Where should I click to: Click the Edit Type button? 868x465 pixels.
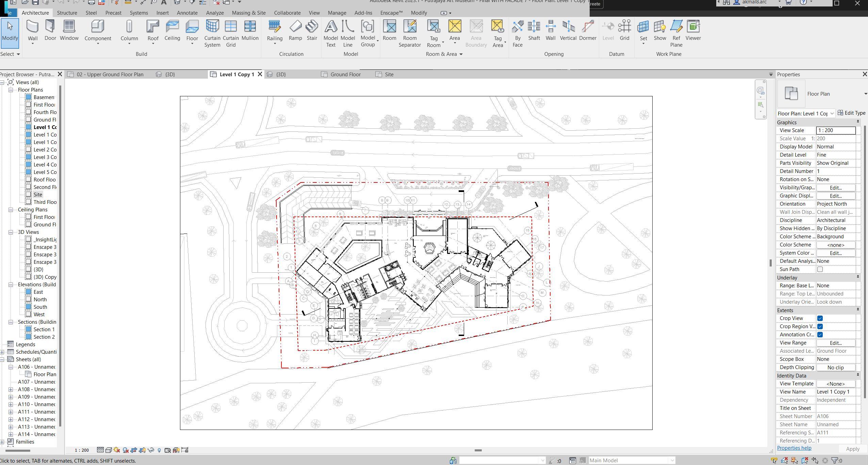(x=852, y=113)
